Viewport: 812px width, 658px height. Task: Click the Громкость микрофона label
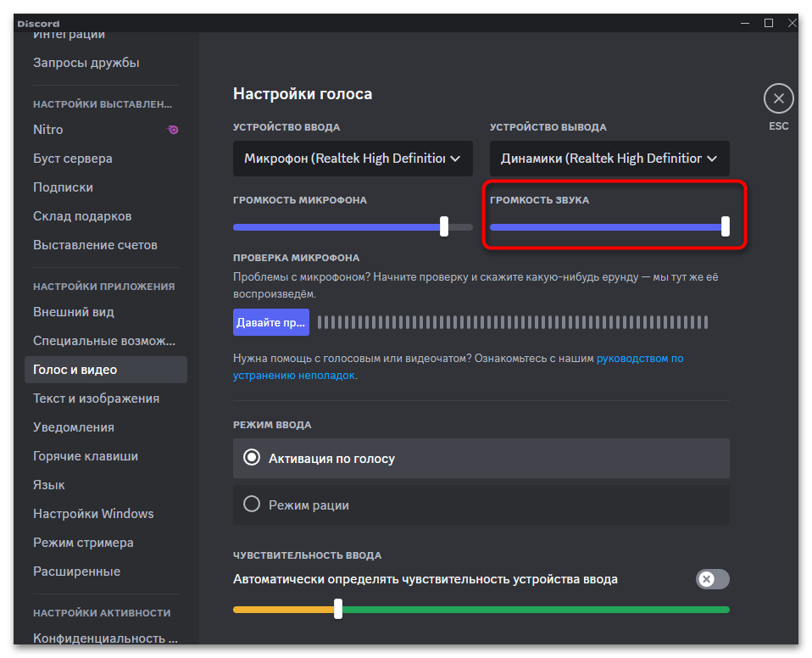click(300, 200)
